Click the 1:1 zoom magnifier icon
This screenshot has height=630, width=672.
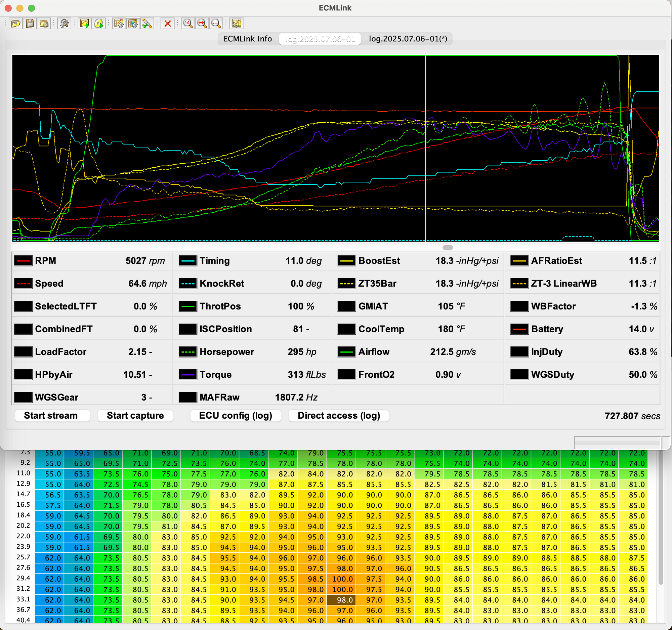188,24
